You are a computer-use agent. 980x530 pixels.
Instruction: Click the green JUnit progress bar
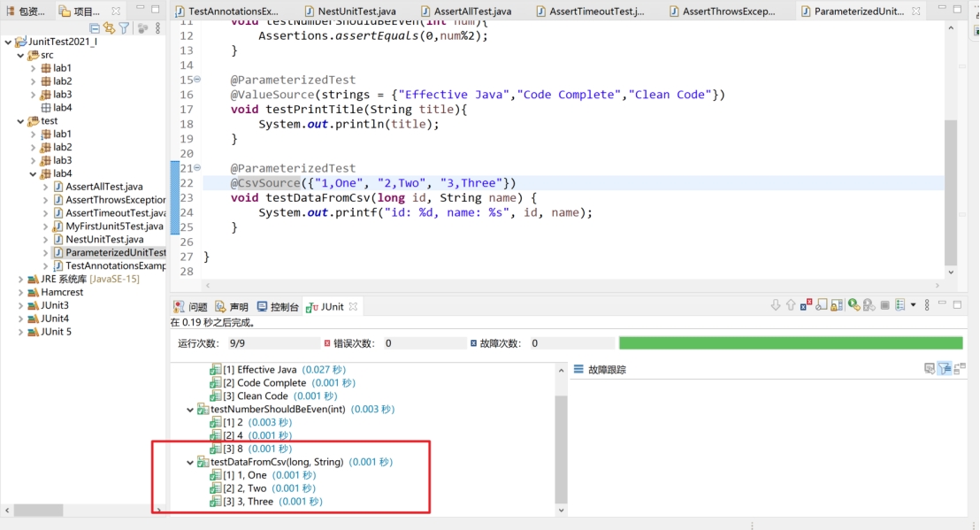(x=792, y=342)
